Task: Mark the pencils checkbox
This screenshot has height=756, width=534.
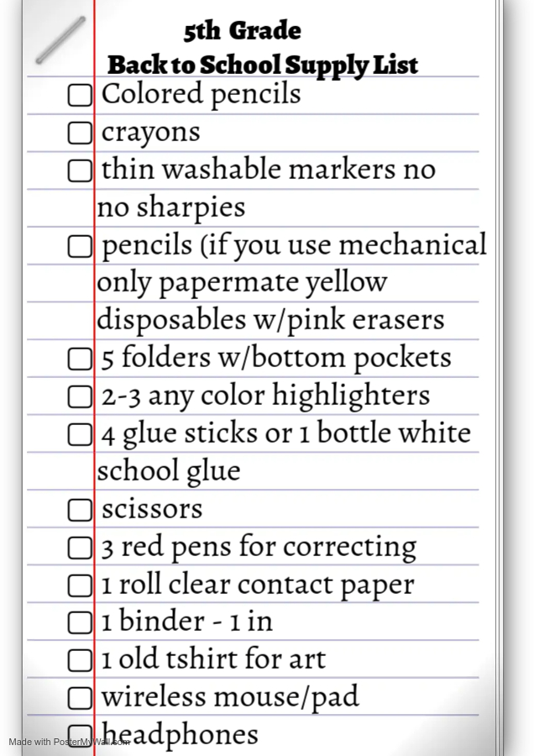Action: tap(80, 246)
